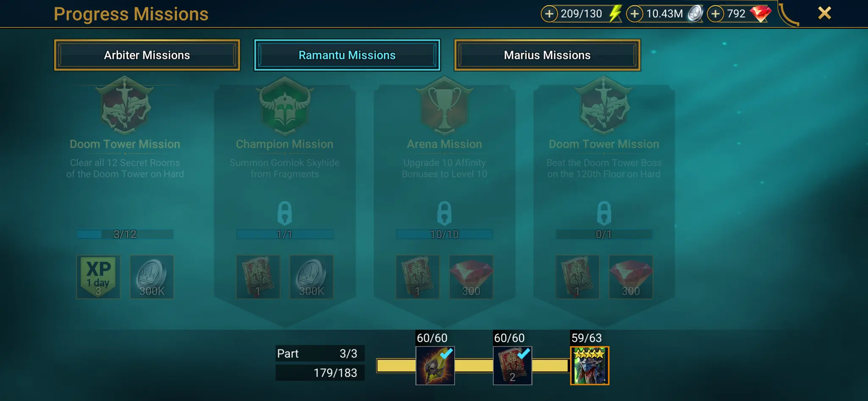
Task: Select the Clear all 12 Secret Rooms mission
Action: 125,168
